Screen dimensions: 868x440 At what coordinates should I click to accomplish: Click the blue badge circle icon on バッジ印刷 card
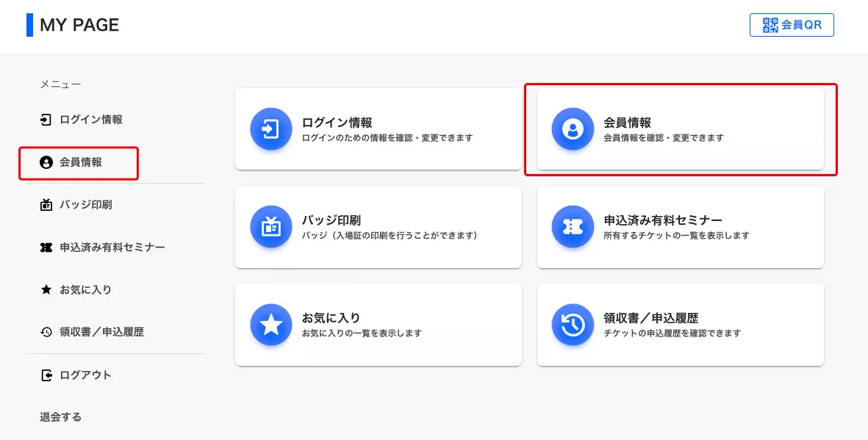[270, 226]
